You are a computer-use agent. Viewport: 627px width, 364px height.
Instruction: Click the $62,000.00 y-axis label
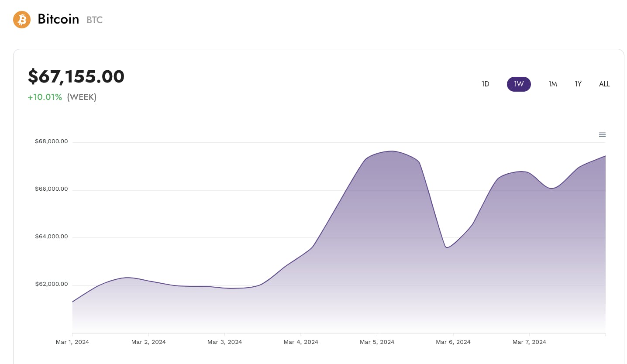52,284
